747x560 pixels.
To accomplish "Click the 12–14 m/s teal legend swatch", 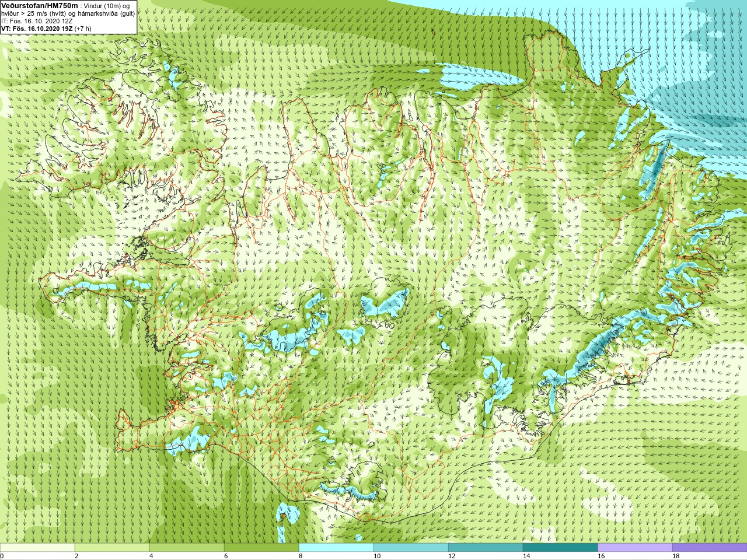I will coord(486,548).
